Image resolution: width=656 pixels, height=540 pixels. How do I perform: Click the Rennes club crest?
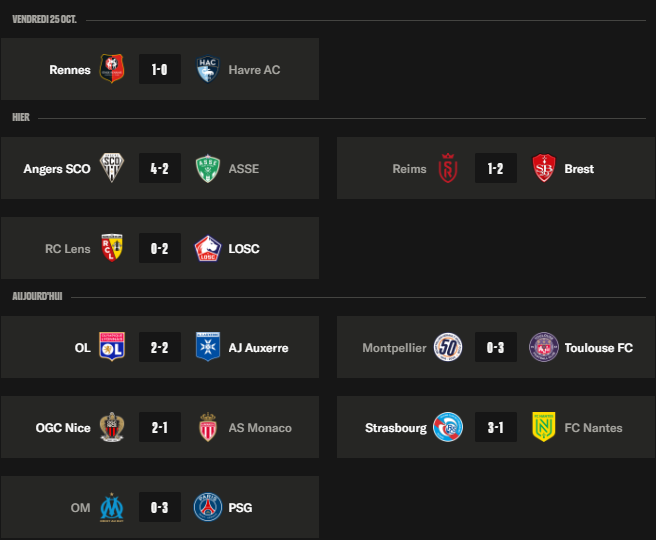coord(112,69)
